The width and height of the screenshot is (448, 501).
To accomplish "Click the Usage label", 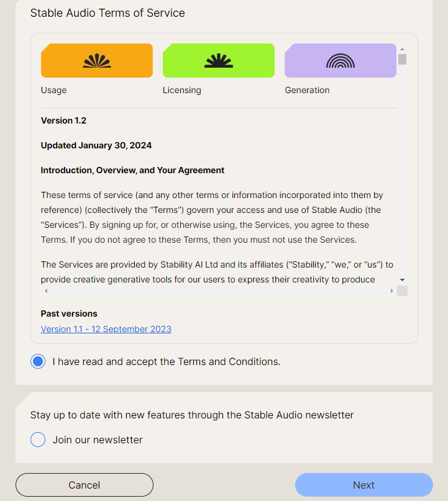I will point(53,90).
